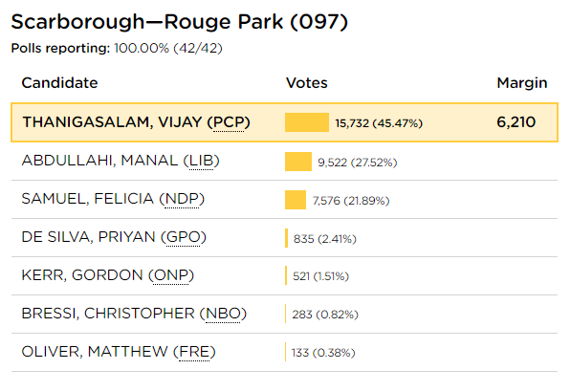This screenshot has height=392, width=571.
Task: Click the PCP party abbreviation
Action: click(229, 122)
